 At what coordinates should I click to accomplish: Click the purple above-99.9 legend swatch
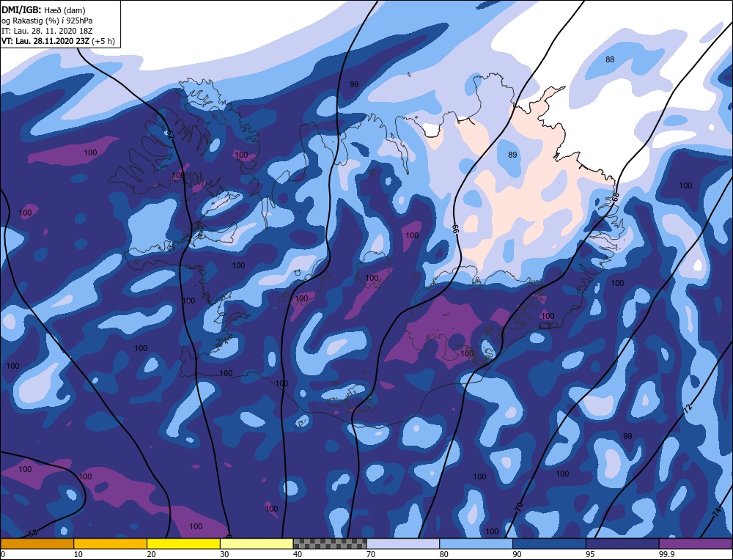(696, 544)
